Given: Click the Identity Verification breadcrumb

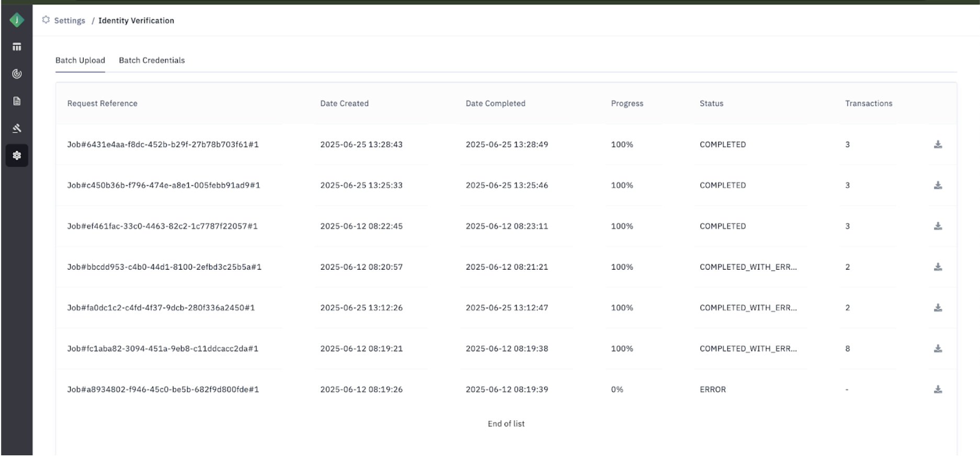Looking at the screenshot, I should tap(136, 20).
